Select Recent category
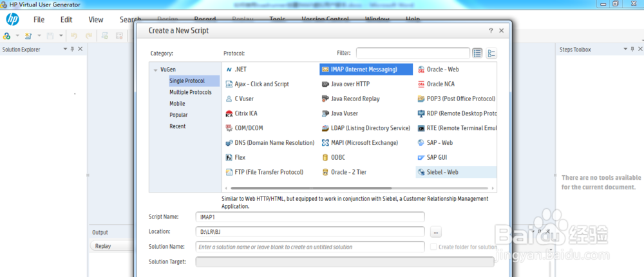 [x=178, y=126]
